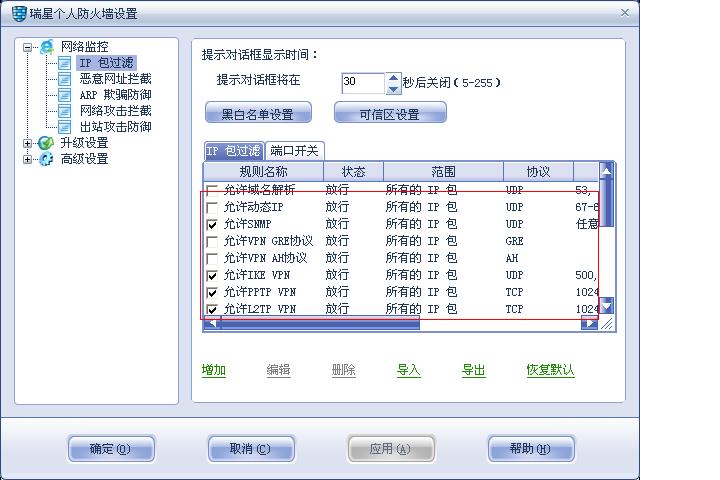Click the 编辑 link
720x480 pixels.
coord(278,370)
